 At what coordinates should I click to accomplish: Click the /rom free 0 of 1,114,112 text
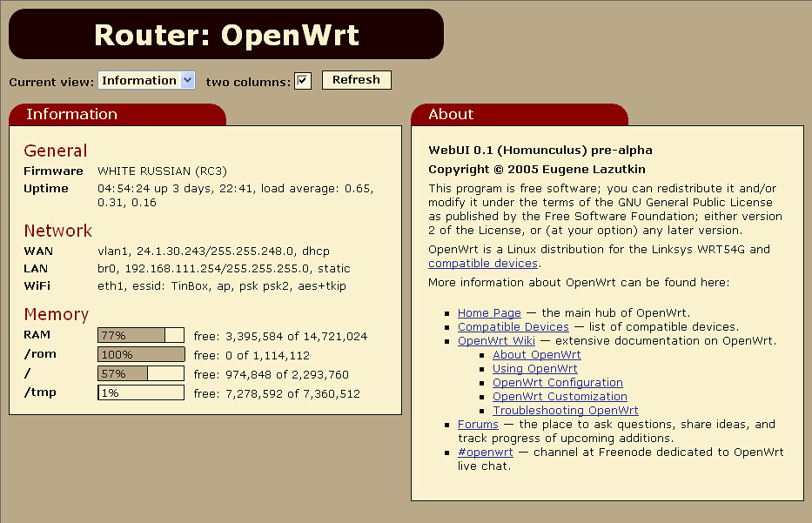point(252,356)
